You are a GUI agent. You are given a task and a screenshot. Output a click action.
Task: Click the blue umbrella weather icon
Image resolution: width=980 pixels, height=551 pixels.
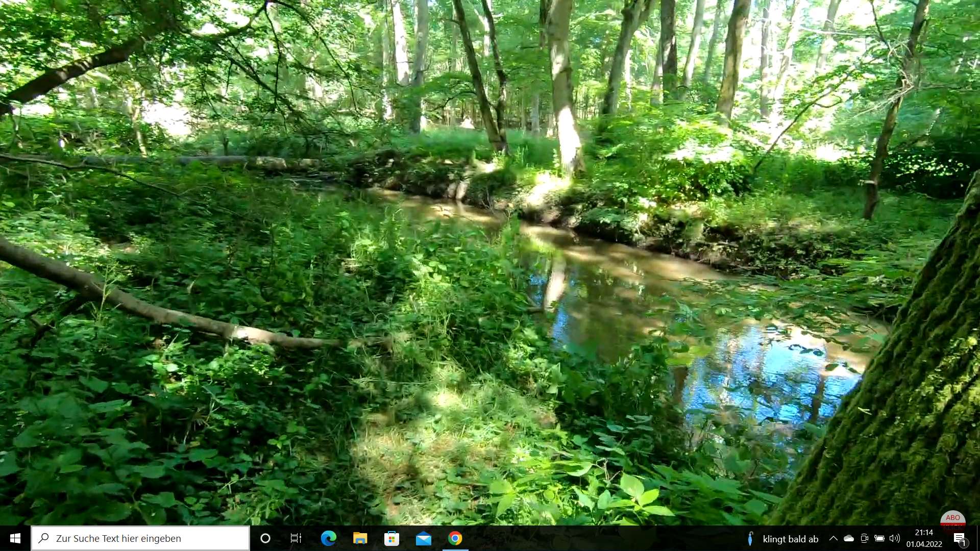750,538
